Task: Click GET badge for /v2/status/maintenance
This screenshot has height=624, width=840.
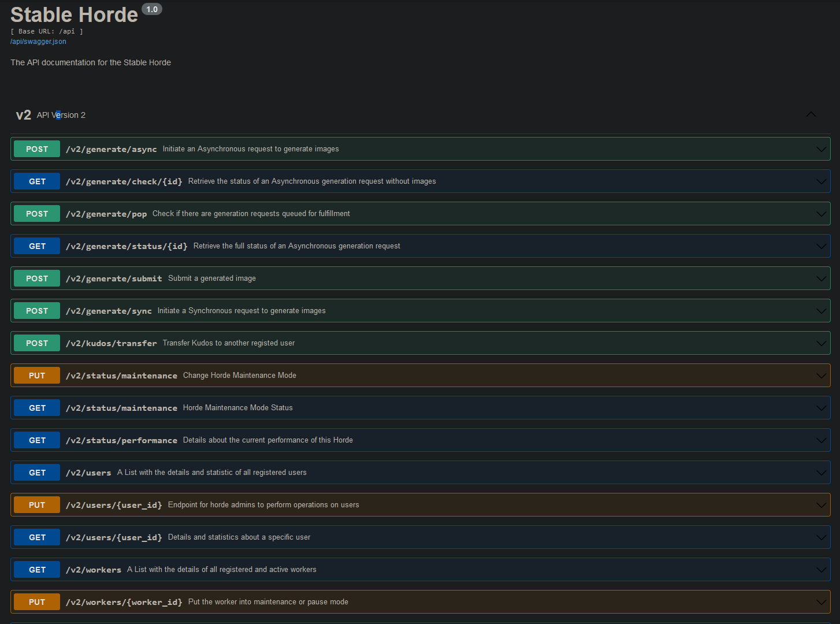Action: [37, 408]
